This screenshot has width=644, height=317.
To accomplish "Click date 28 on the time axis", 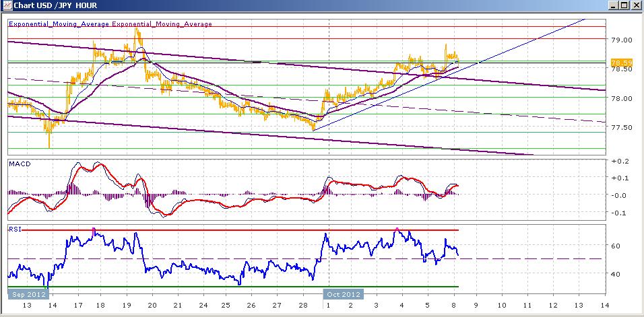I will point(303,306).
